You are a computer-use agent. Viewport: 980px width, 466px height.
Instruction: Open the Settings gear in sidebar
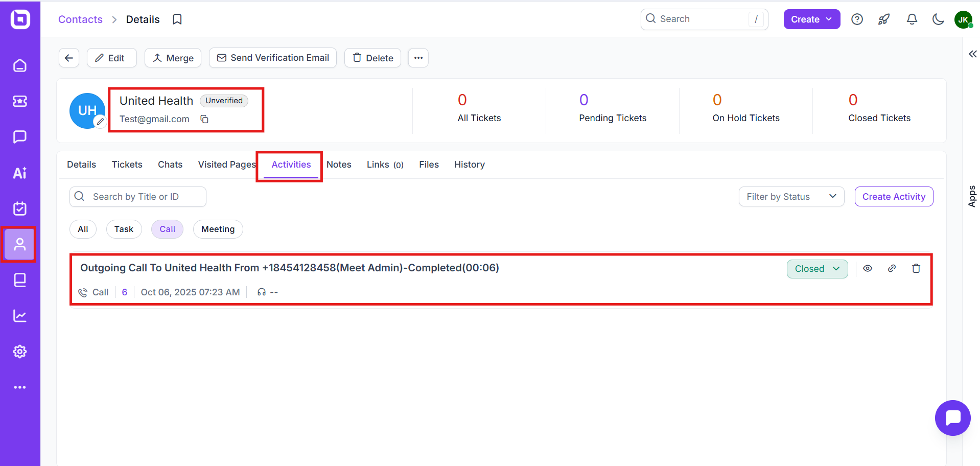[x=20, y=352]
